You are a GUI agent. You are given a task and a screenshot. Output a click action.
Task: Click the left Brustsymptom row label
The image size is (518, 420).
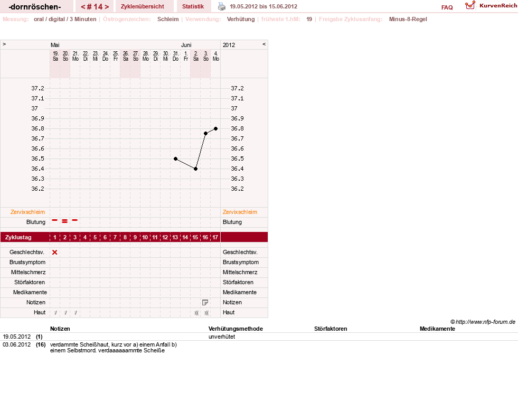[27, 262]
